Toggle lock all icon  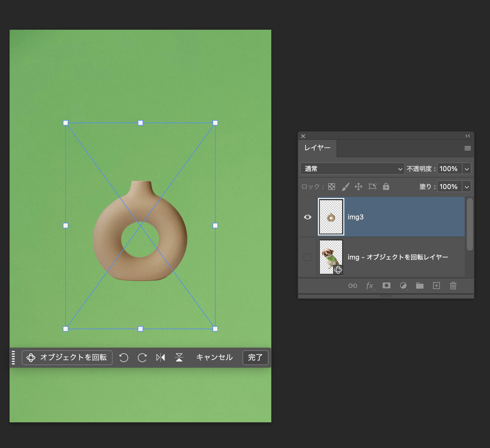click(386, 187)
